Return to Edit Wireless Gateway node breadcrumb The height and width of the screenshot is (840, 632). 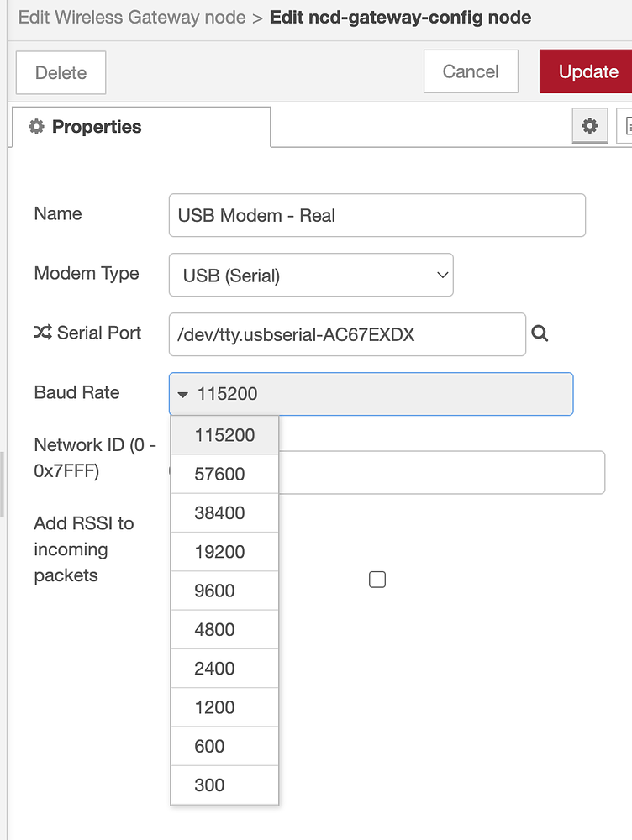(130, 17)
